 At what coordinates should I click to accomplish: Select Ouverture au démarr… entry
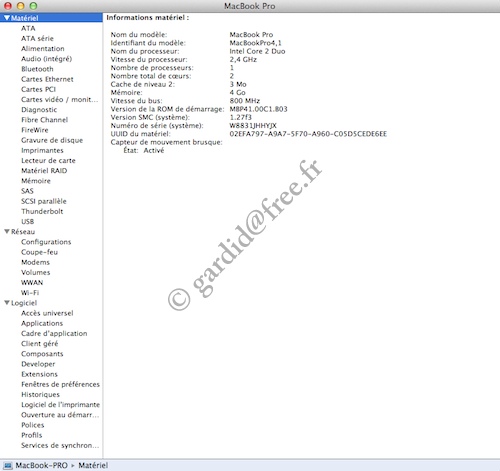coord(60,415)
